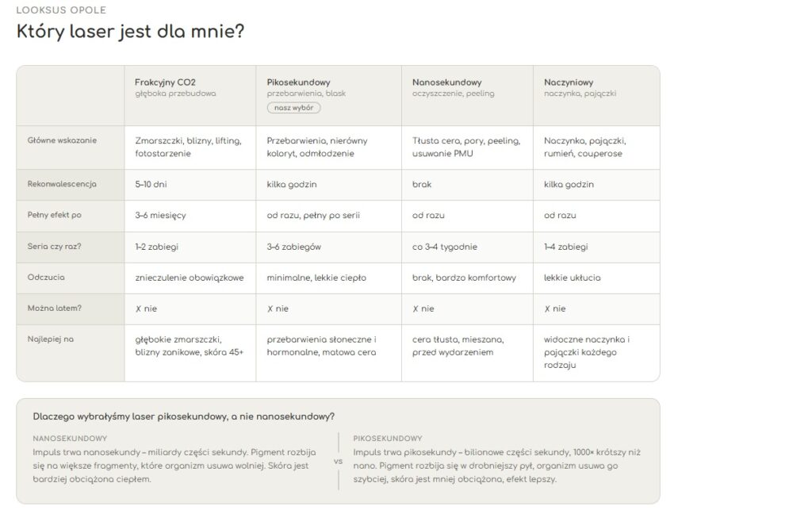Click the "nasz wybór" badge
812x529 pixels.
point(293,108)
